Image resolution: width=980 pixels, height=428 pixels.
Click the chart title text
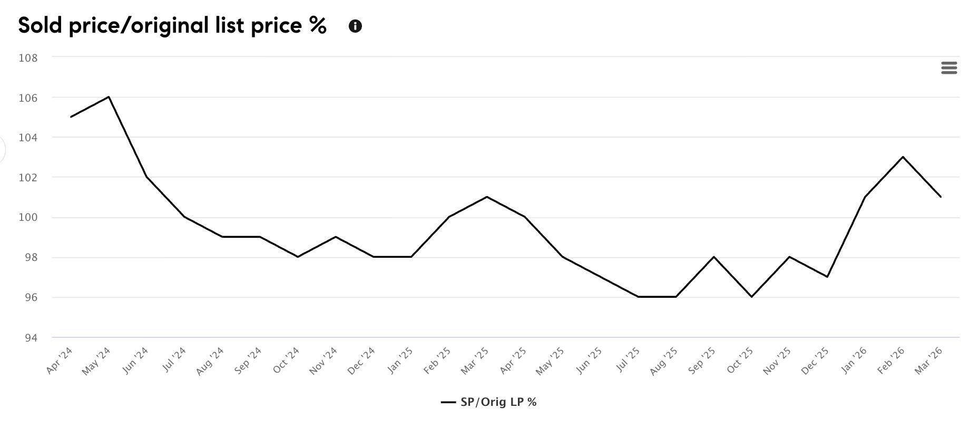click(x=172, y=25)
